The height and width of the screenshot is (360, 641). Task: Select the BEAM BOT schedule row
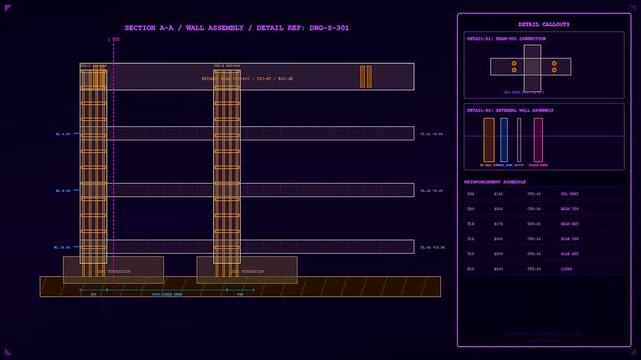point(544,224)
